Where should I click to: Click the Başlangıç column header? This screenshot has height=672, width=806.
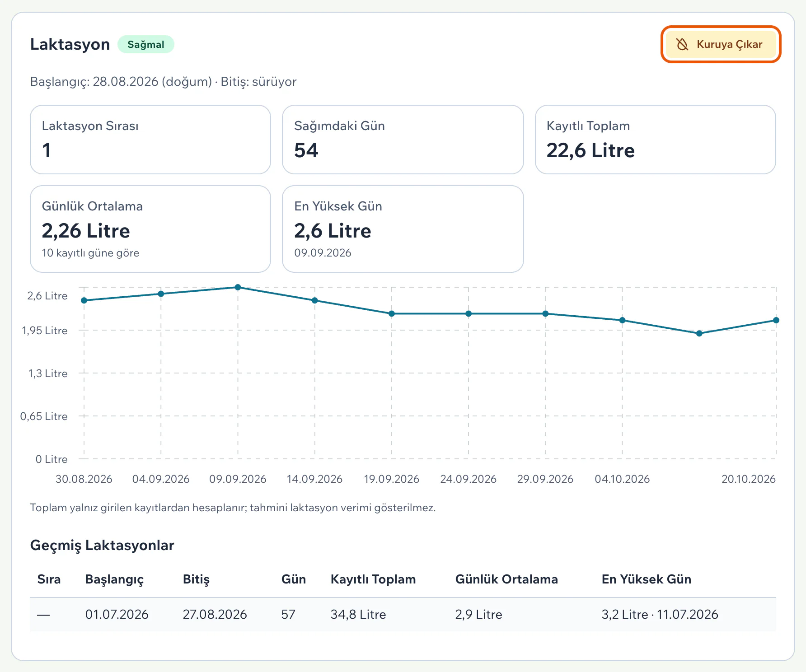click(x=114, y=579)
